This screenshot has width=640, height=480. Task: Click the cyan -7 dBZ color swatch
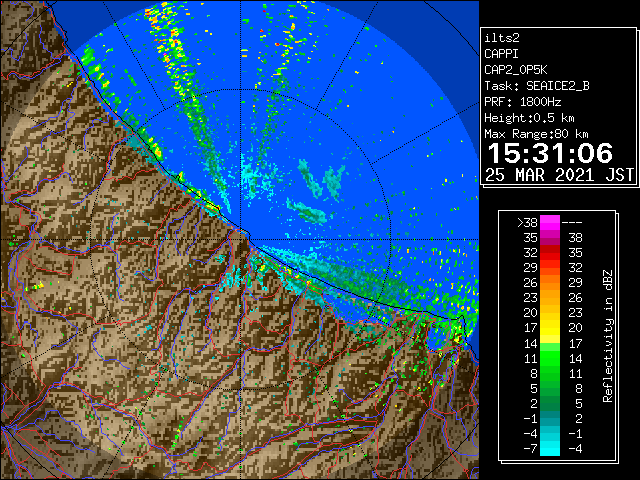[x=550, y=449]
